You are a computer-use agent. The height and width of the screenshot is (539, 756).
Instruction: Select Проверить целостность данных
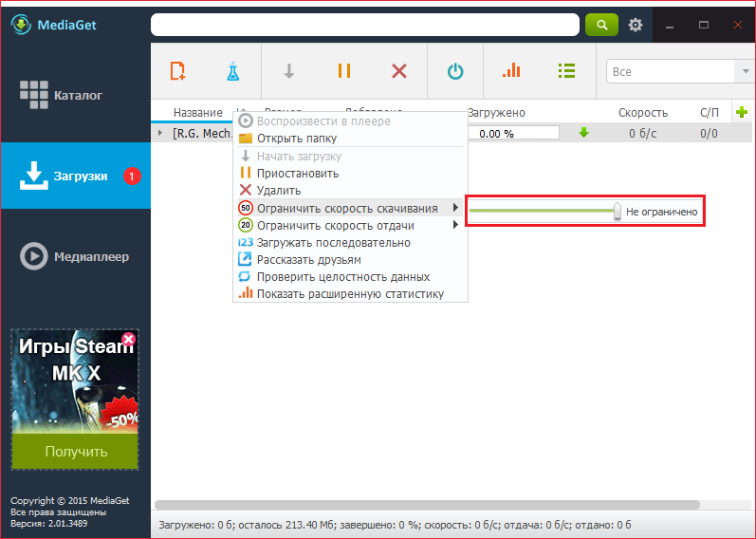[x=350, y=277]
